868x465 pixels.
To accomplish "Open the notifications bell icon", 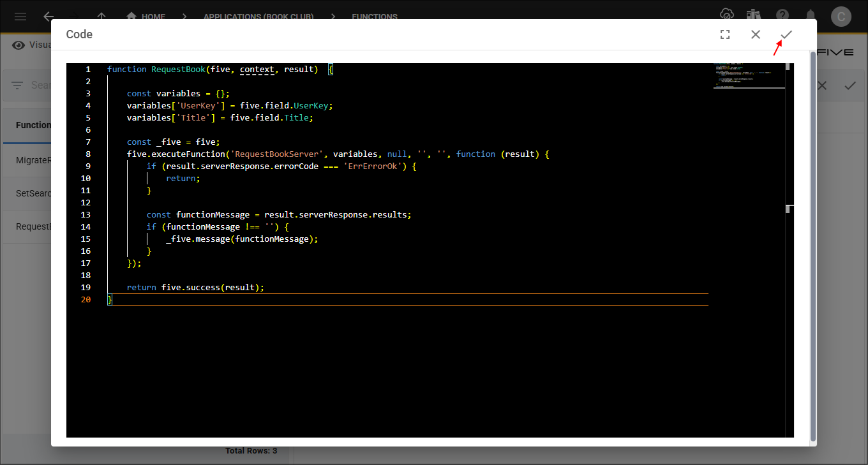I will (x=811, y=15).
